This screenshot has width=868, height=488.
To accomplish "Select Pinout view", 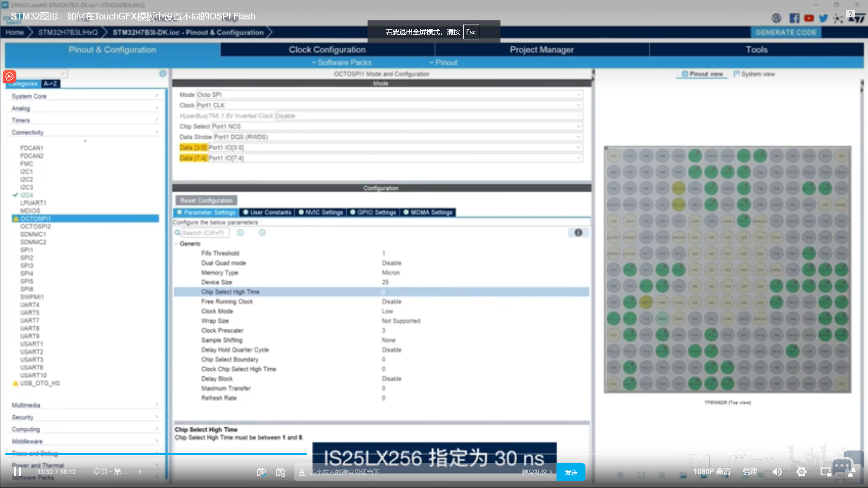I will point(702,74).
